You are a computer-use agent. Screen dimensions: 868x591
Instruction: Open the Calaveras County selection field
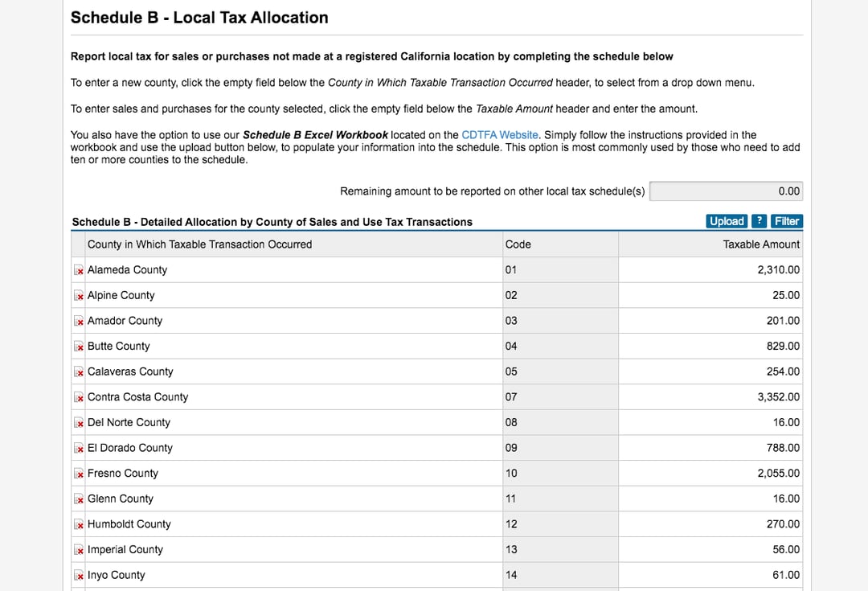tap(294, 371)
